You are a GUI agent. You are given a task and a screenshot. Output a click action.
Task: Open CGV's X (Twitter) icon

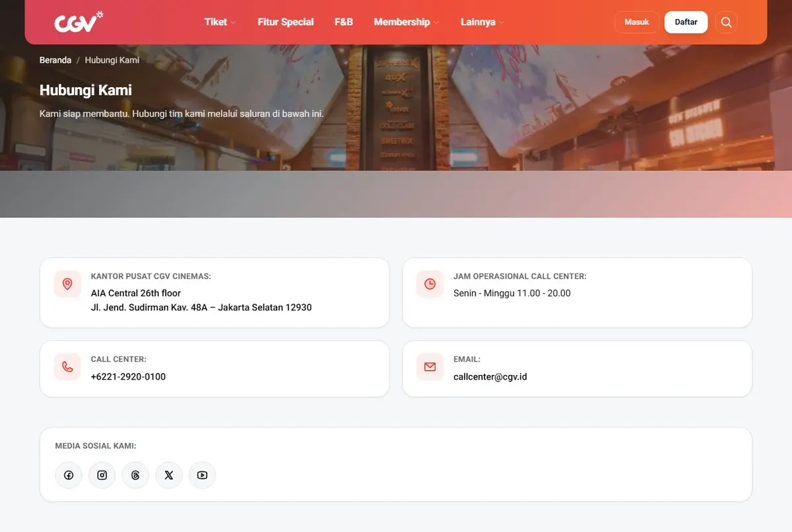click(x=169, y=475)
